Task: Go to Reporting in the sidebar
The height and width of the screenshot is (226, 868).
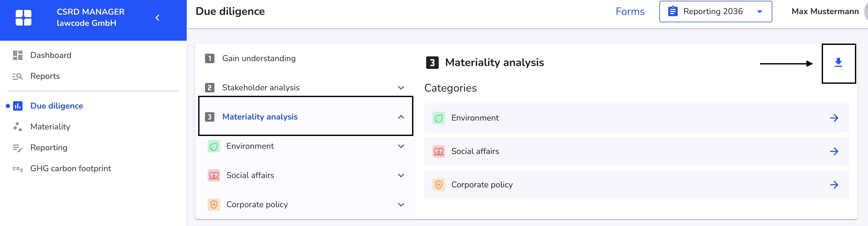Action: (49, 148)
